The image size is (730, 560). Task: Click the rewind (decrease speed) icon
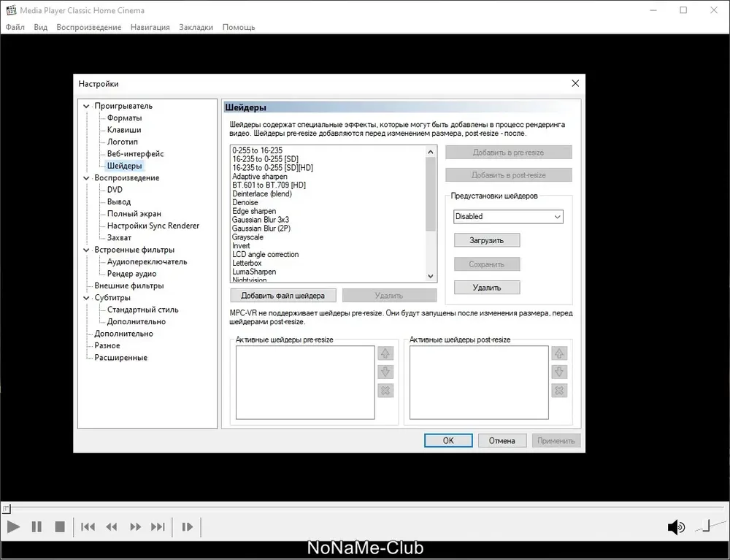click(112, 527)
